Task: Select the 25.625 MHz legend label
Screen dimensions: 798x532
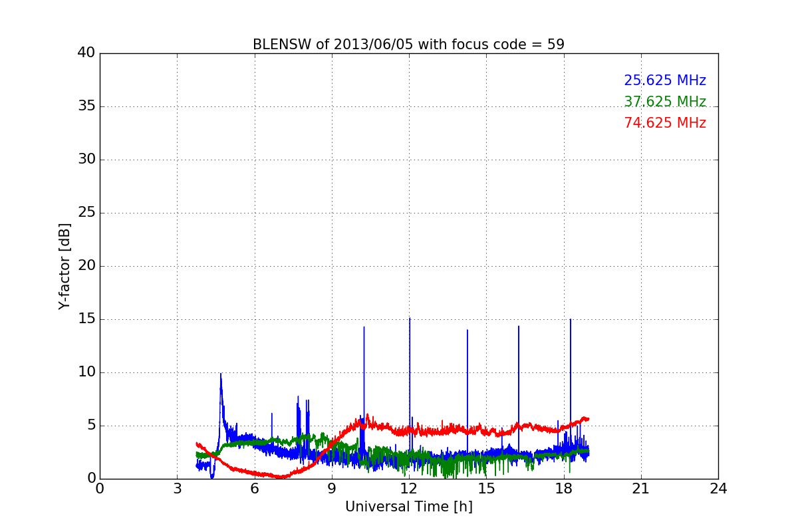Action: coord(665,80)
